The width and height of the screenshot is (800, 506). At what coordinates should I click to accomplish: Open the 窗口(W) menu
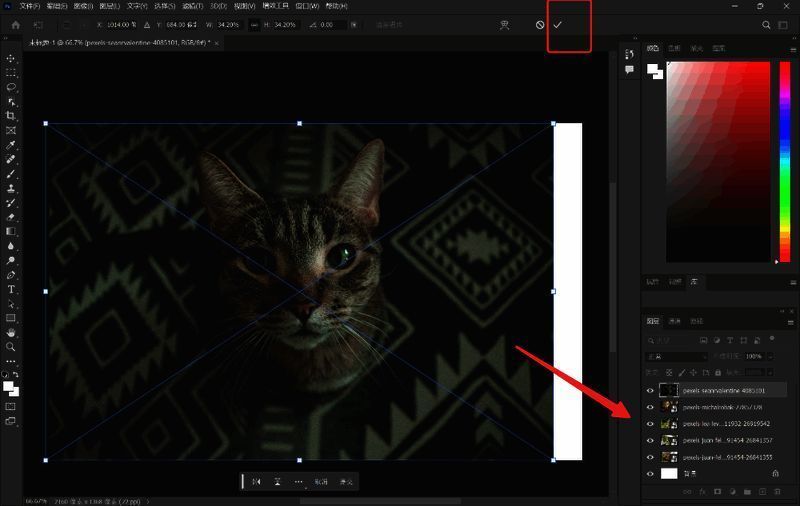click(306, 6)
